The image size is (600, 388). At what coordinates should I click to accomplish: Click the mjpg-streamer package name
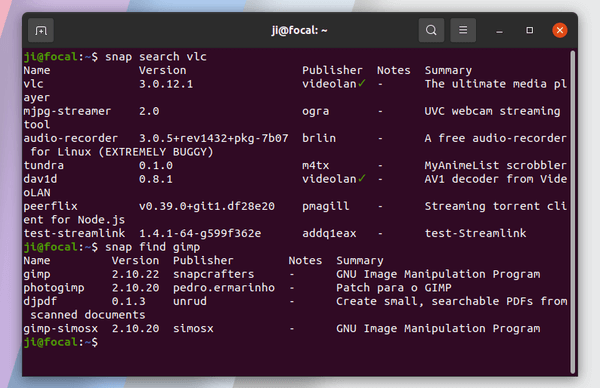(x=67, y=111)
